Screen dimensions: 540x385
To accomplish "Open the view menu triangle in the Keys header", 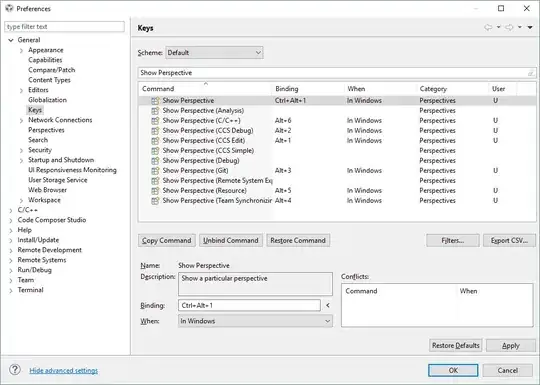I will pyautogui.click(x=530, y=27).
